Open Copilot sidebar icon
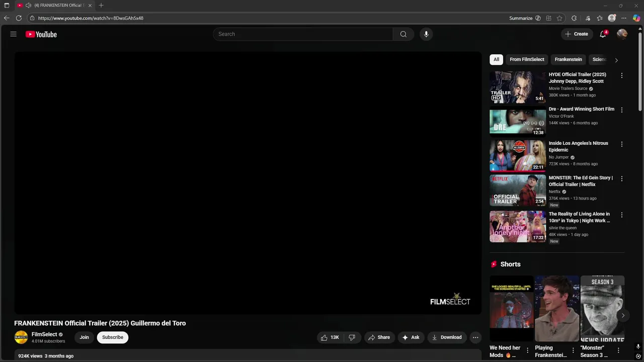This screenshot has height=362, width=644. [x=636, y=18]
